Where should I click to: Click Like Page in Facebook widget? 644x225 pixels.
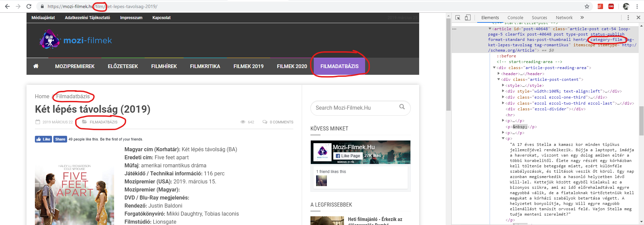point(348,156)
